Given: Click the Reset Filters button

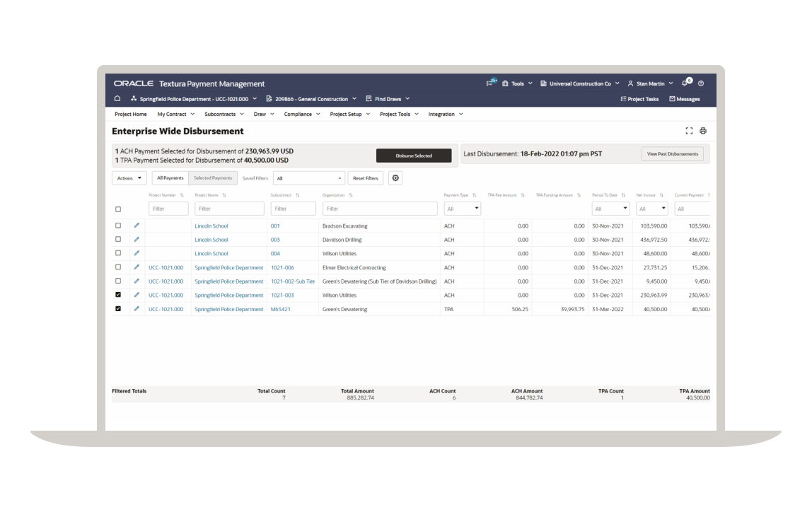Looking at the screenshot, I should click(x=366, y=178).
